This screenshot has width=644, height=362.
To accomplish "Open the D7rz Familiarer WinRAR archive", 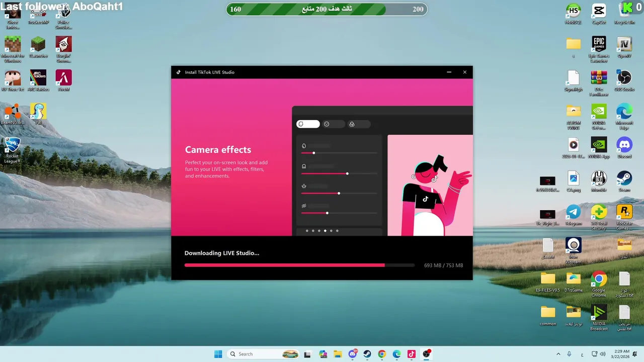I will [x=599, y=83].
